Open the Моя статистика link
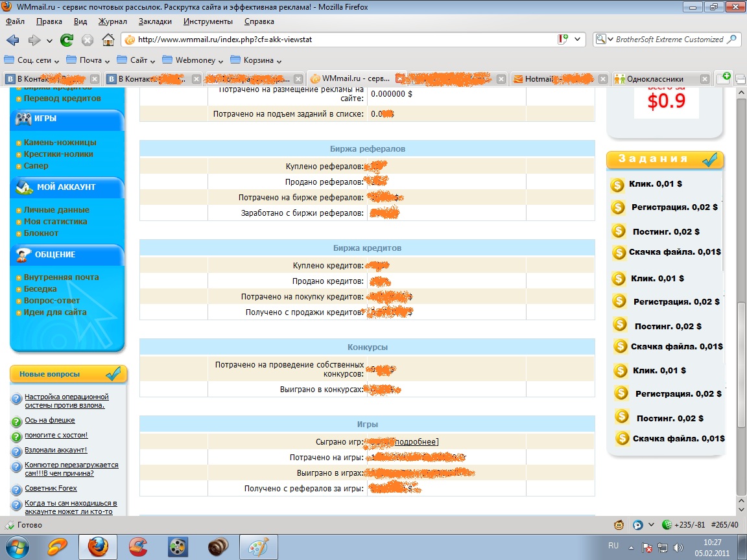This screenshot has width=747, height=560. [55, 222]
